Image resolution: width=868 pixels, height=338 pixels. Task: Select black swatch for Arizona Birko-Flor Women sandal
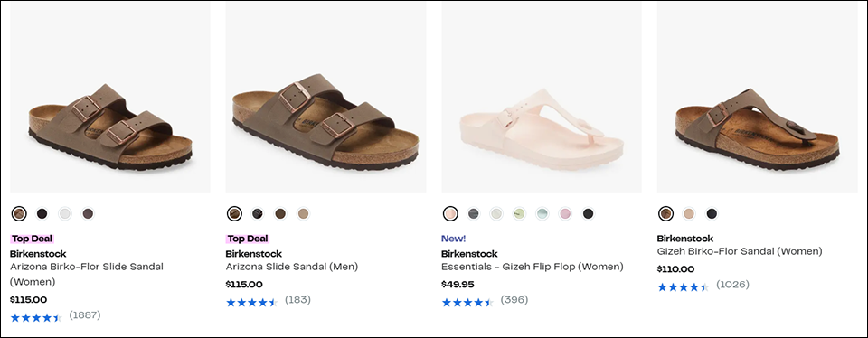click(x=42, y=213)
